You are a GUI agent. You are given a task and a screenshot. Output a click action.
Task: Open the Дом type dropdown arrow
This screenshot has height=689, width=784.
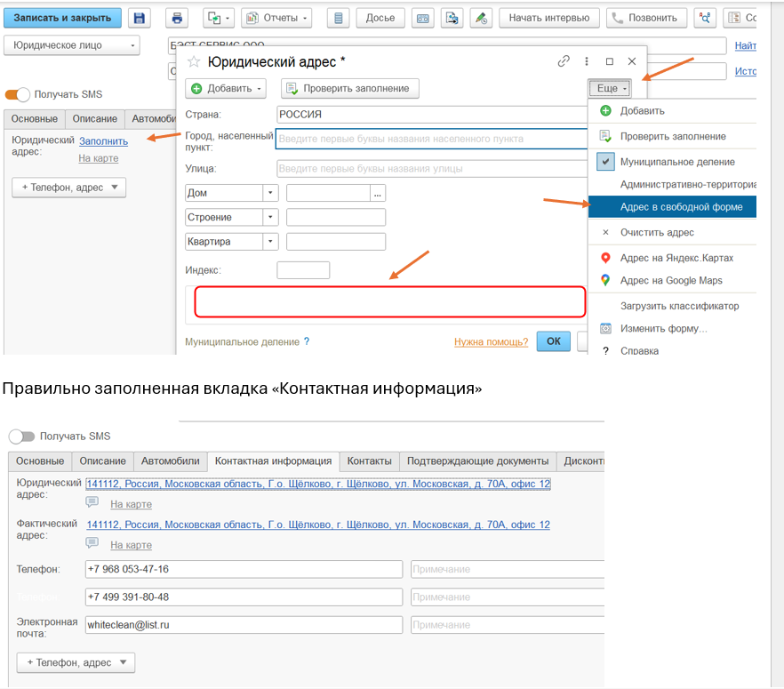[x=270, y=193]
